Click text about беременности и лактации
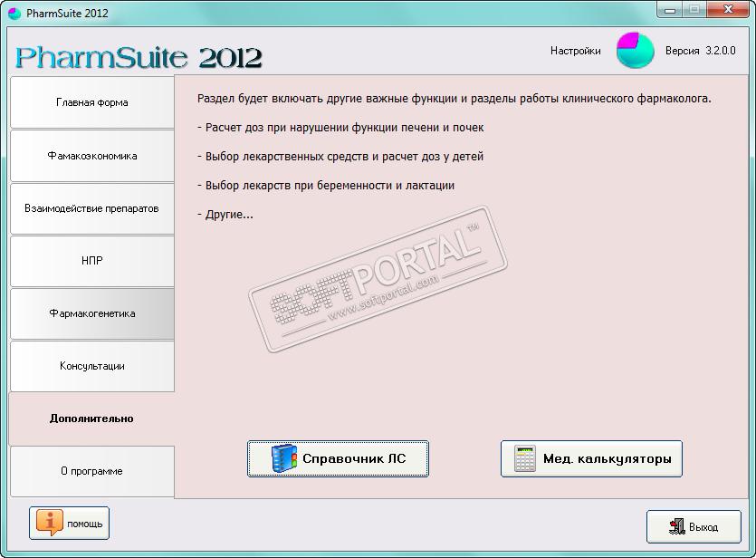Image resolution: width=756 pixels, height=558 pixels. [326, 186]
